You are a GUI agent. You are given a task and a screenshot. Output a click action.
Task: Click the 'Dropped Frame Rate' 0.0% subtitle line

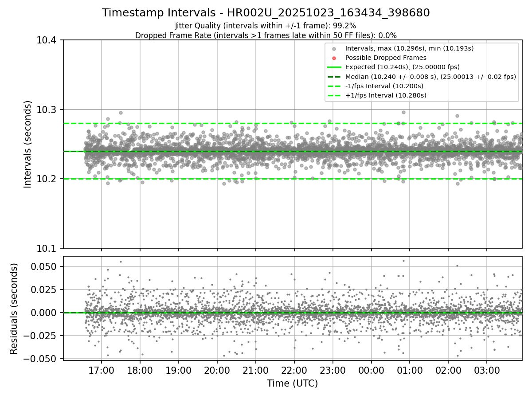pyautogui.click(x=266, y=35)
